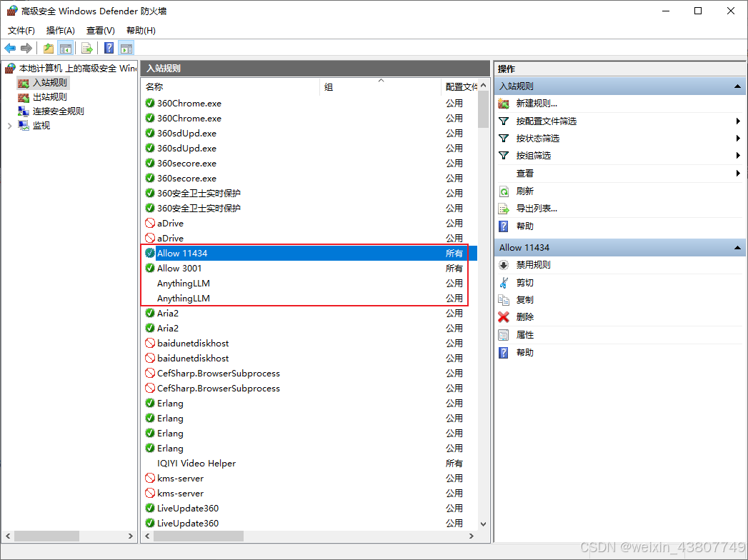Toggle the Show/Hide console tree toolbar icon
Screen dimensions: 748x560
(65, 48)
